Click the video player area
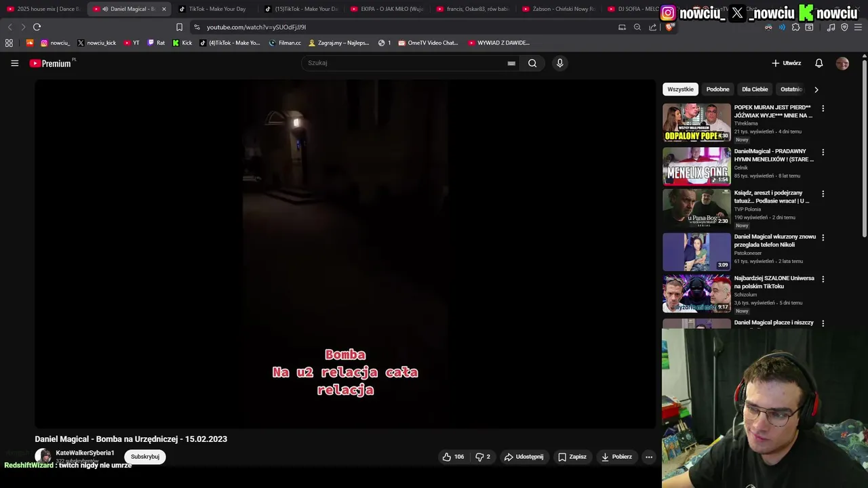This screenshot has width=868, height=488. pyautogui.click(x=345, y=253)
